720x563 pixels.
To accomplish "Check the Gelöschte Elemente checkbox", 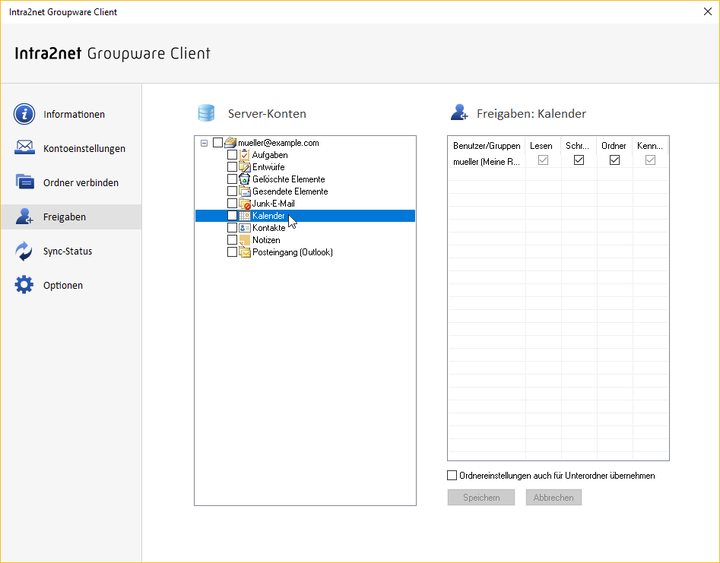I will click(232, 179).
